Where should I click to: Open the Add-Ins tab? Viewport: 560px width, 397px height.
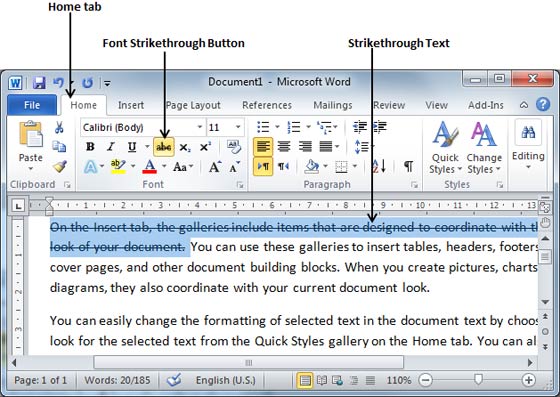486,105
